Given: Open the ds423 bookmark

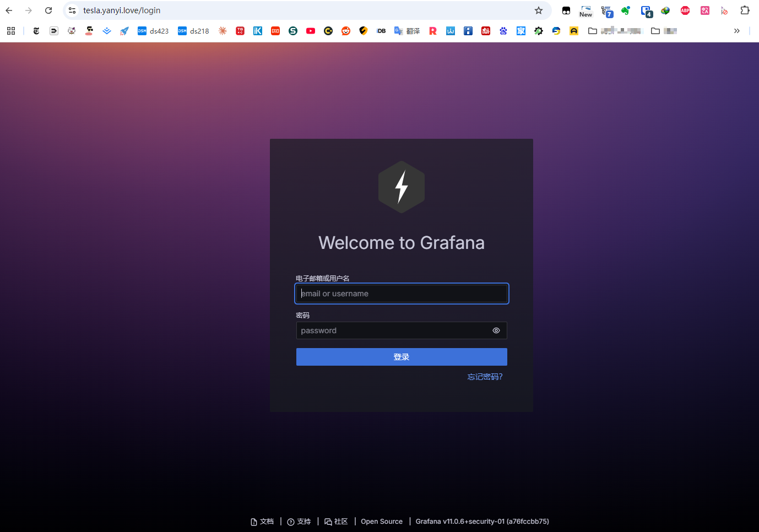Looking at the screenshot, I should pos(153,31).
